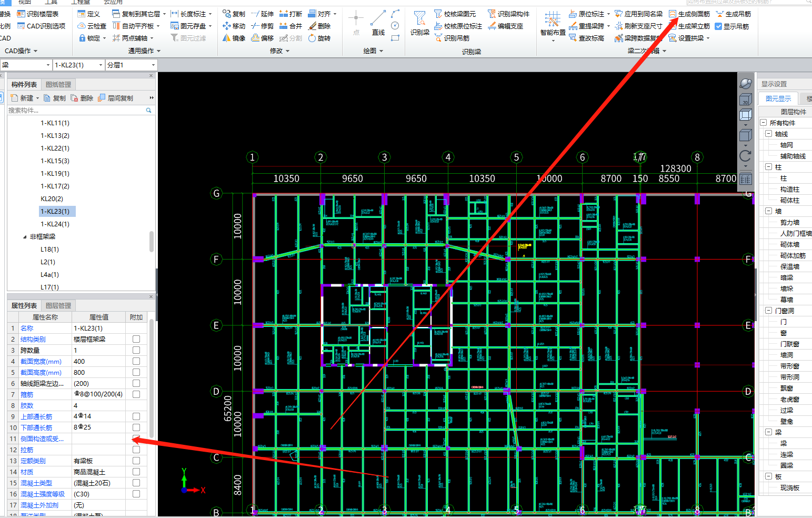Toggle 附加 checkbox for 箍筋 row
Screen dimensions: 812x518
point(136,394)
